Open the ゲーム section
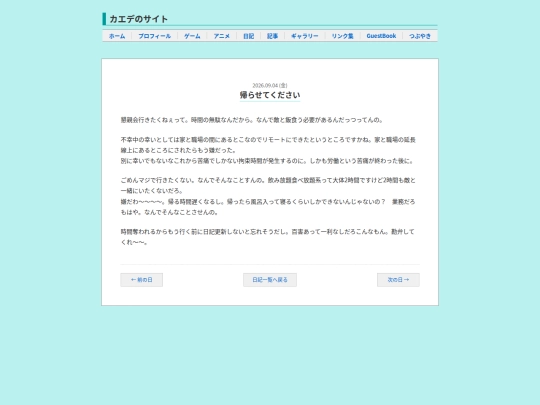This screenshot has width=540, height=405. pyautogui.click(x=192, y=36)
